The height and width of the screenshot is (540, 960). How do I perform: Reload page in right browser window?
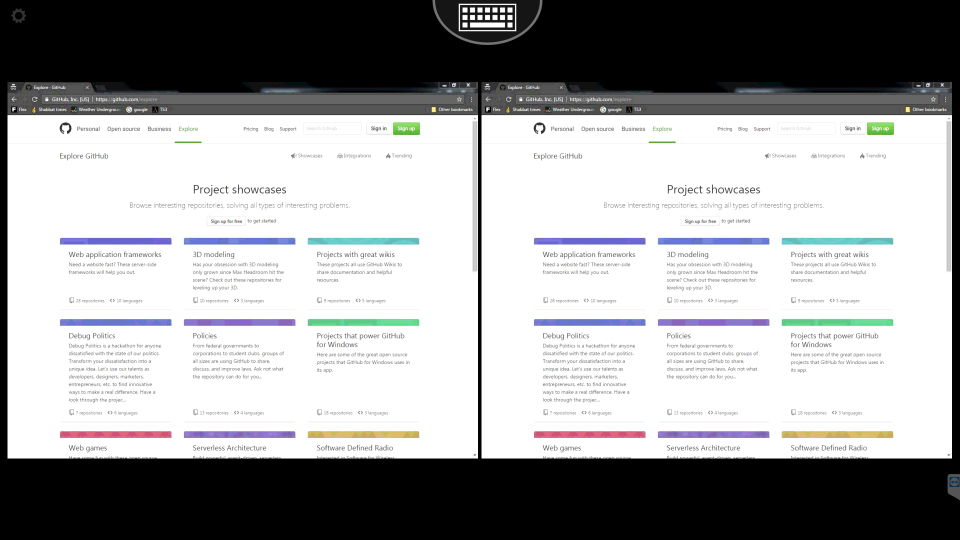[509, 99]
